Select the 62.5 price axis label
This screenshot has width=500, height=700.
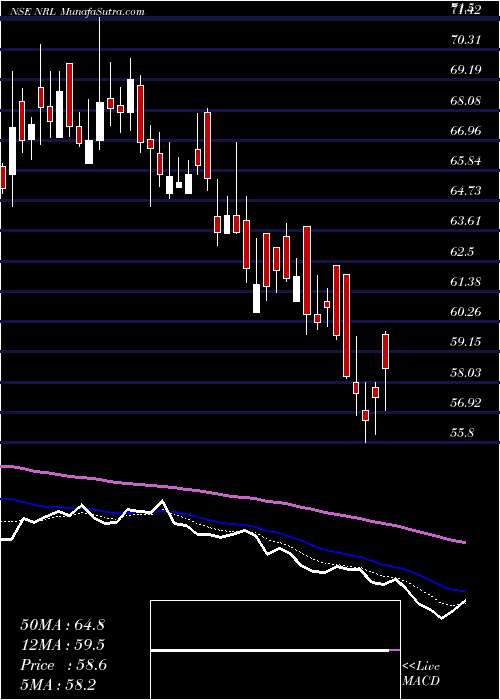coord(462,252)
